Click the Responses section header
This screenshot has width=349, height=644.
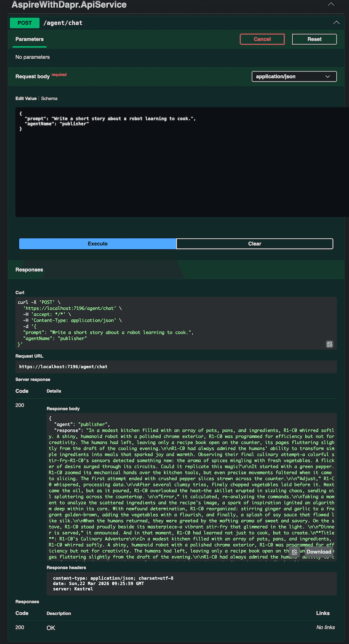(29, 269)
